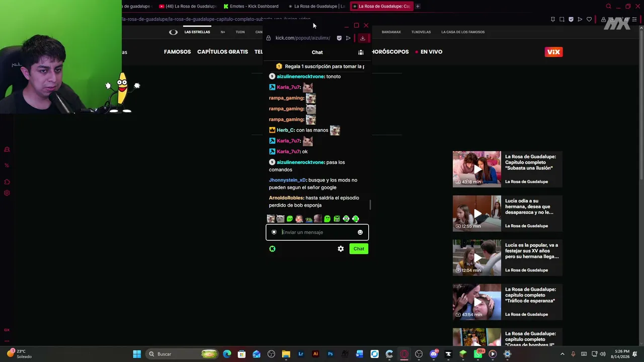Switch to the Emotes - Kick Dashboard tab
The height and width of the screenshot is (362, 644).
tap(251, 7)
